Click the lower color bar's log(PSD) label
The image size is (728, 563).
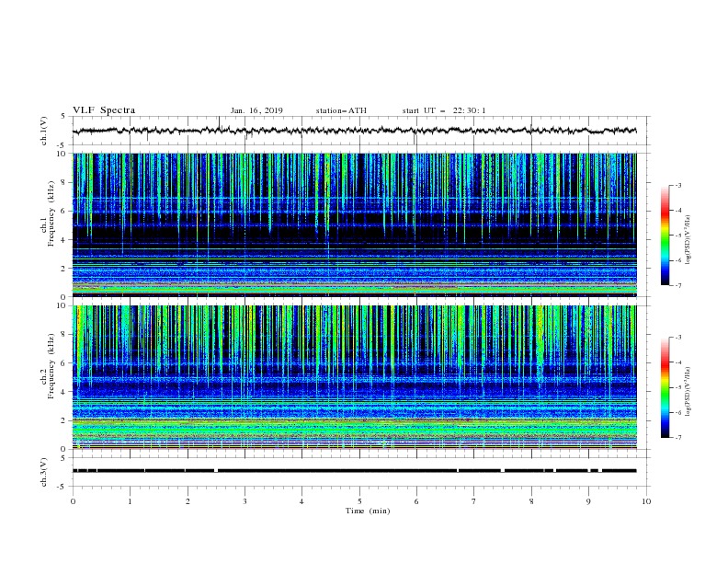click(688, 391)
